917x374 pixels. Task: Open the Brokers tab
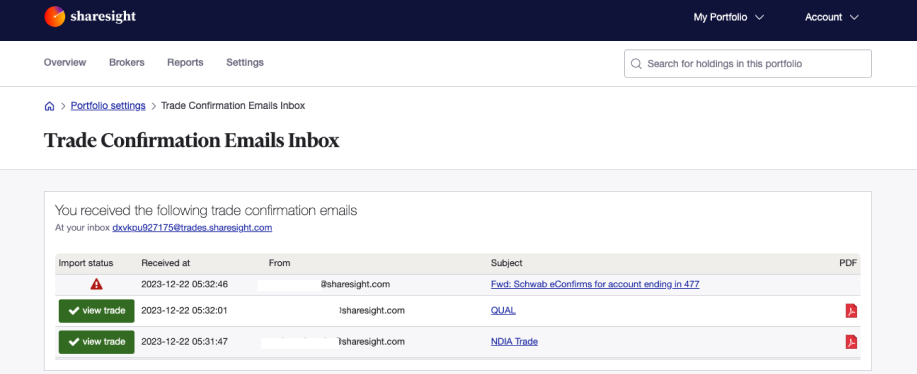click(127, 63)
